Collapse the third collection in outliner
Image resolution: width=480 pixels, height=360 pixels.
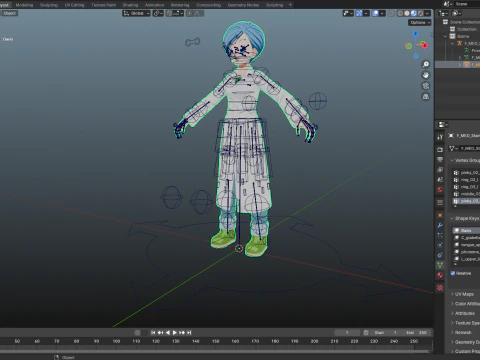[x=445, y=36]
